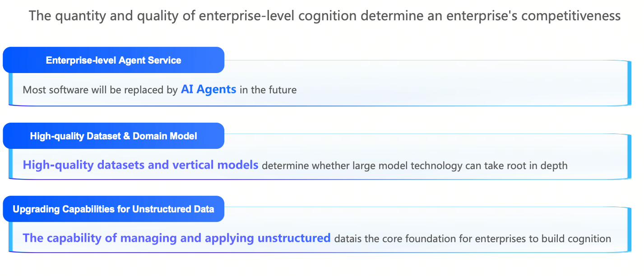Click the blue left accent bar of the AI Agents panel

[x=10, y=89]
